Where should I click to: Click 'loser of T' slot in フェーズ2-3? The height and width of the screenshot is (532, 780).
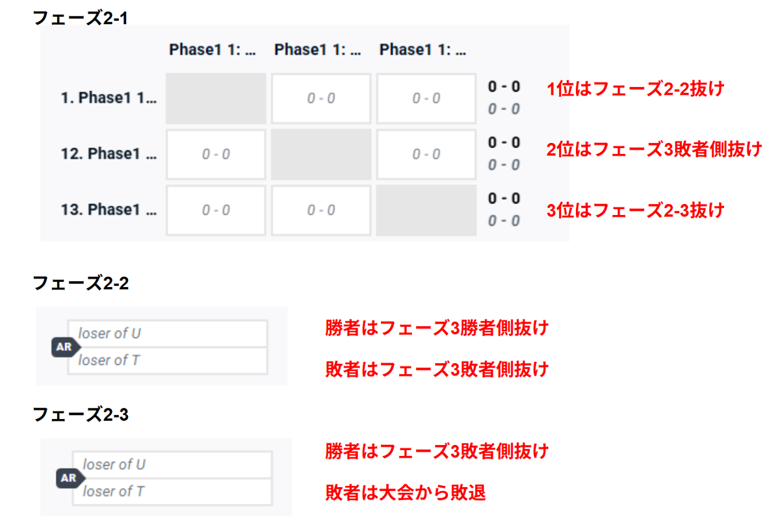(172, 492)
